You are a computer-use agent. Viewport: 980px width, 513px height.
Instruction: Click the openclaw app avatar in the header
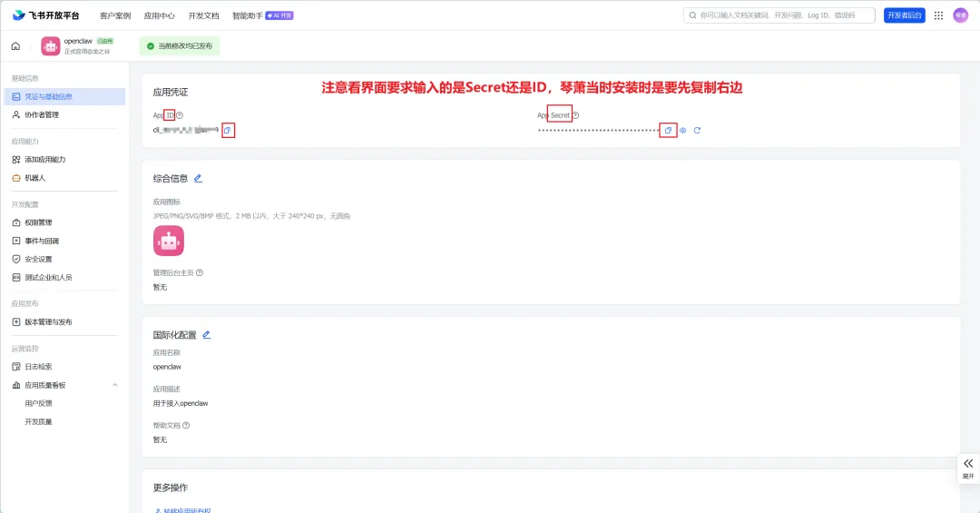[x=51, y=45]
